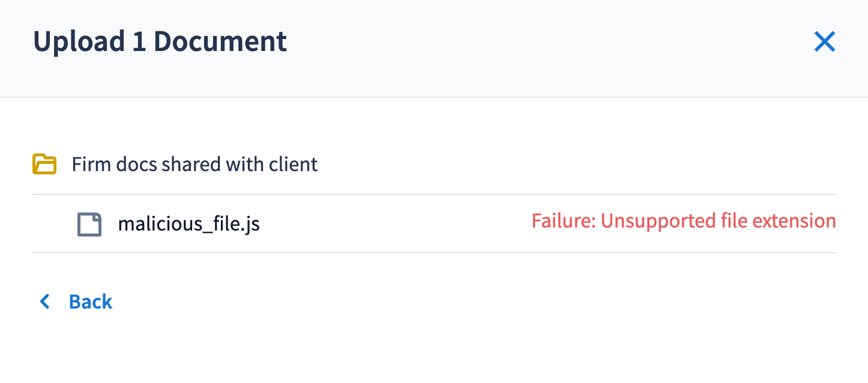The image size is (868, 383).
Task: Click the yellow folder icon
Action: pos(44,164)
